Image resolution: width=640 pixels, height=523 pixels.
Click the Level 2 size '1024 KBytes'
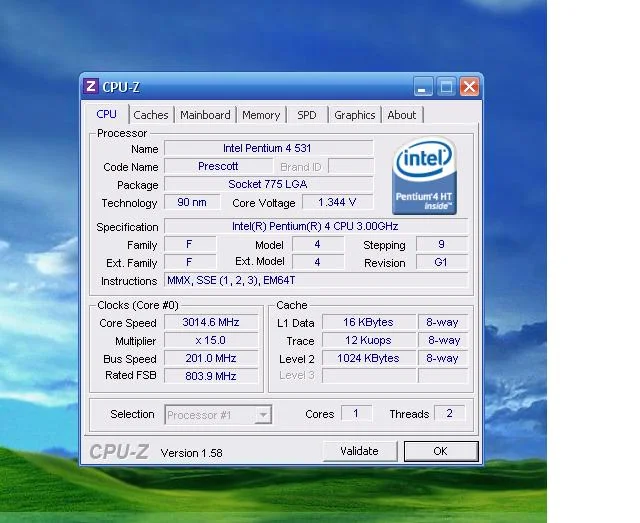click(x=369, y=358)
